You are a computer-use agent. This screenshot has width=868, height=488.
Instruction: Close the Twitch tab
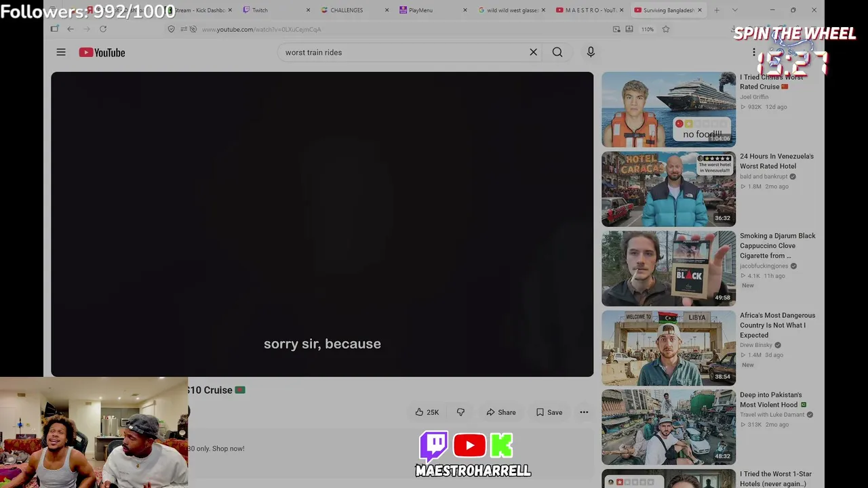point(309,10)
